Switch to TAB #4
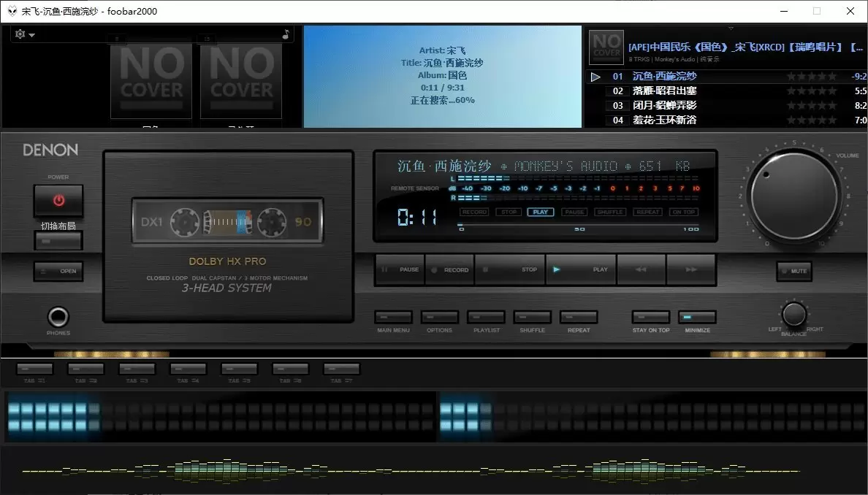The height and width of the screenshot is (495, 868). pos(189,369)
